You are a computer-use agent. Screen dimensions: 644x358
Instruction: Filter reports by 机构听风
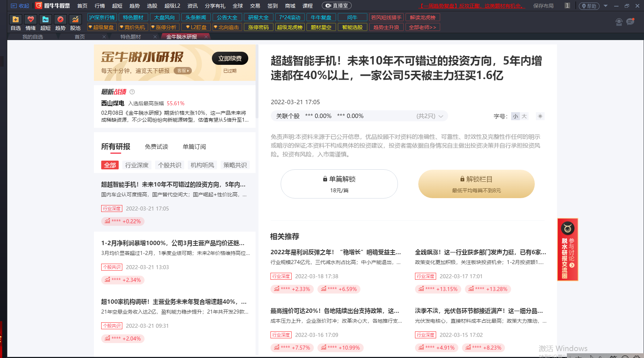point(202,165)
